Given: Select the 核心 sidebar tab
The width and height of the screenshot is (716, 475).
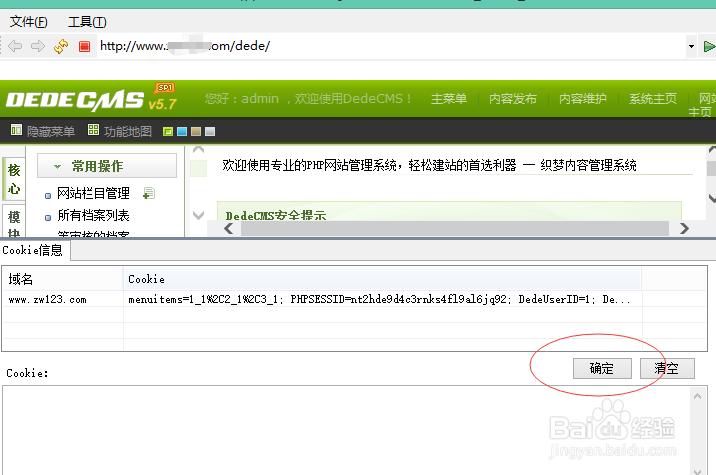Looking at the screenshot, I should click(14, 179).
